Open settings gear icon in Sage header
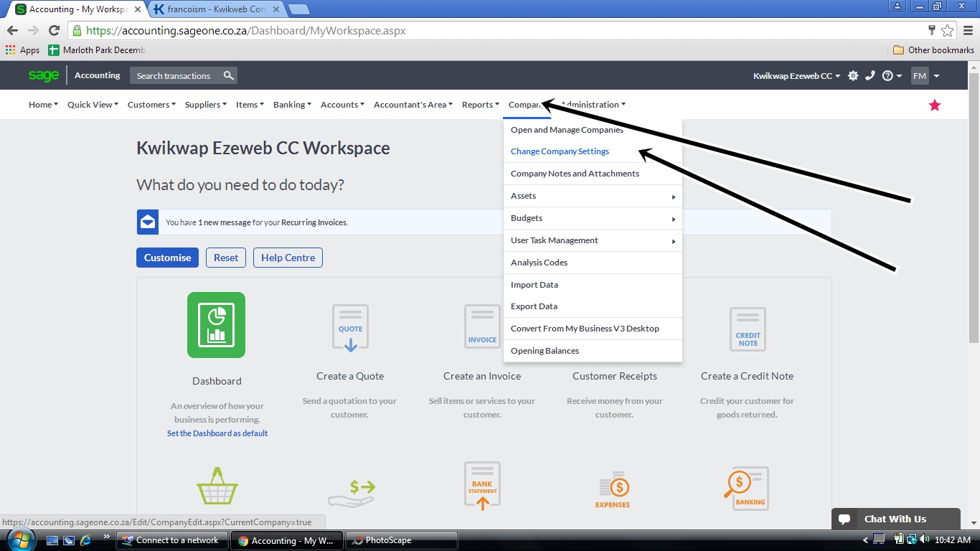This screenshot has width=980, height=551. (x=853, y=75)
